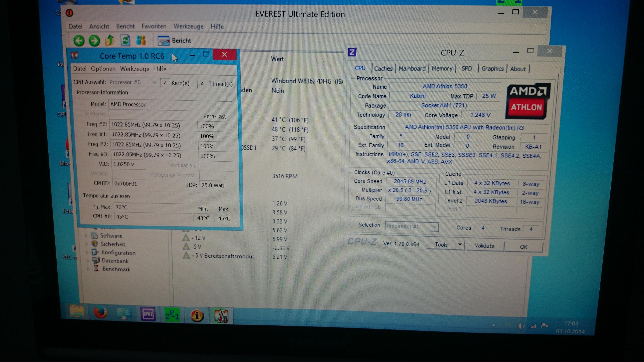Expand the Software tree node
The height and width of the screenshot is (362, 644).
coord(86,236)
